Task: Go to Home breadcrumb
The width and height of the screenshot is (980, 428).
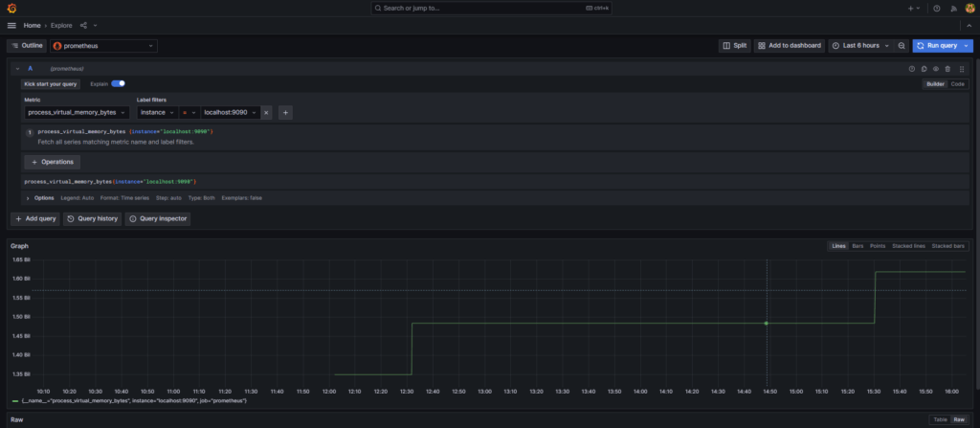Action: (x=32, y=26)
